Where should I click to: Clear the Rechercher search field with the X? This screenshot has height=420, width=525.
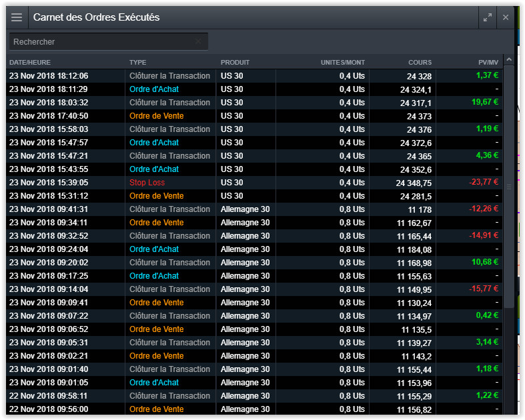click(x=198, y=41)
